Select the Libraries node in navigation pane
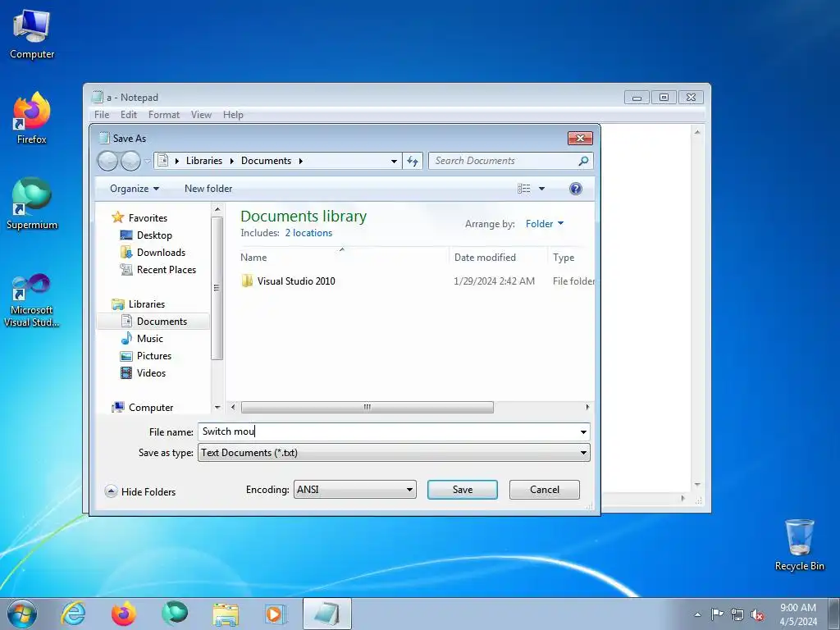The width and height of the screenshot is (840, 630). (x=146, y=304)
